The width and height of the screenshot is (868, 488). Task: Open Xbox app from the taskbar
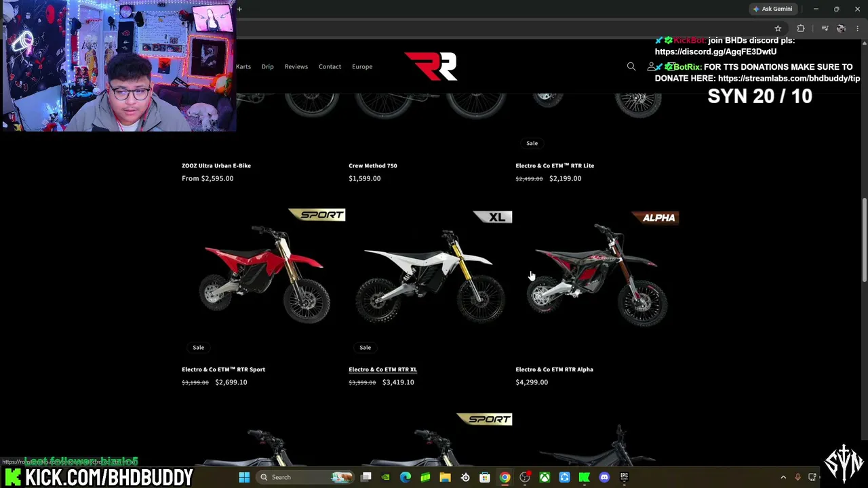point(545,477)
